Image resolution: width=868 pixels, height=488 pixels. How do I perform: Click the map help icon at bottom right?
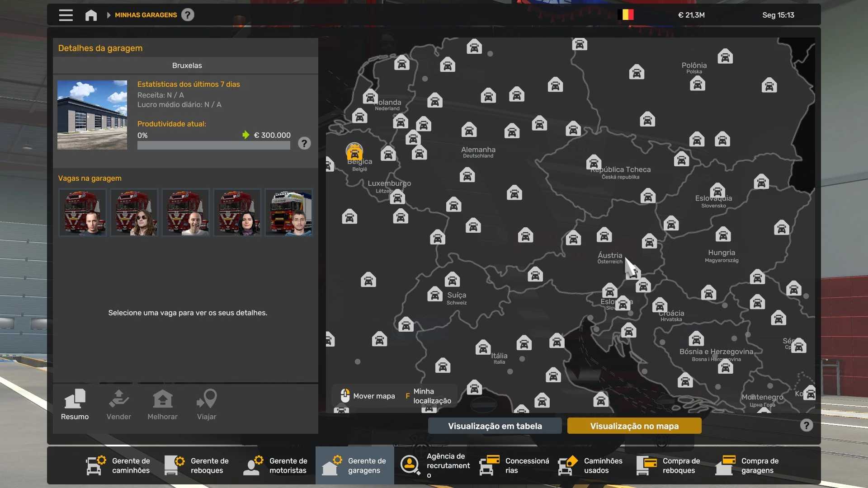click(x=806, y=426)
